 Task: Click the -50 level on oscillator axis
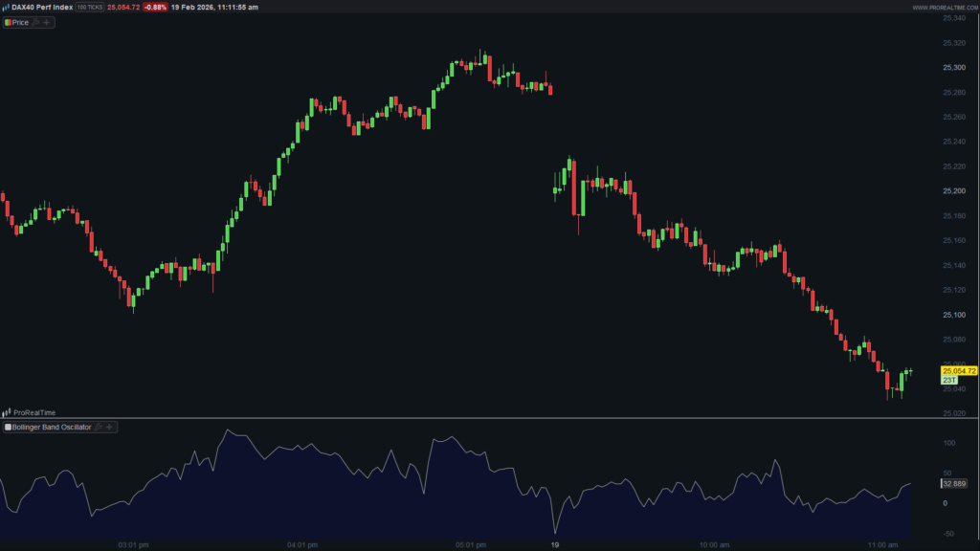pos(948,534)
